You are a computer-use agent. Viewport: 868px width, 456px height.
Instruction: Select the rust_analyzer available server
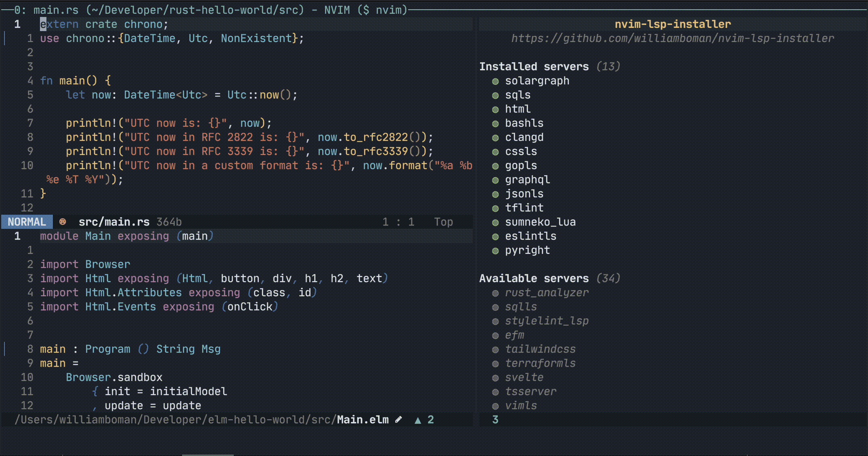tap(547, 293)
